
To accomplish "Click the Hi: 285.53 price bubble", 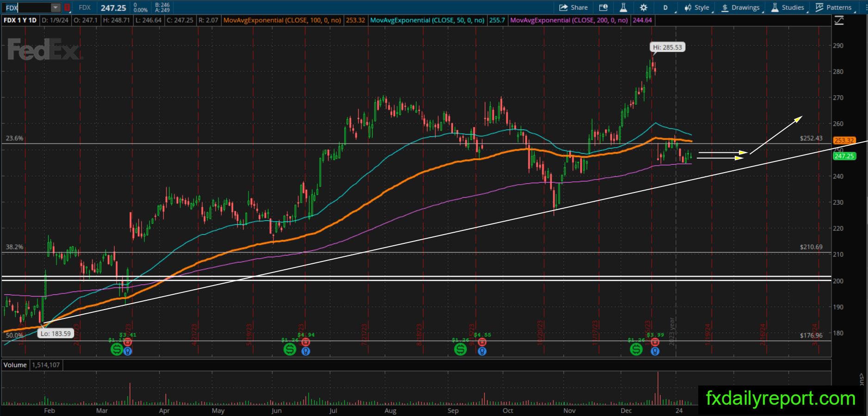I will [667, 47].
